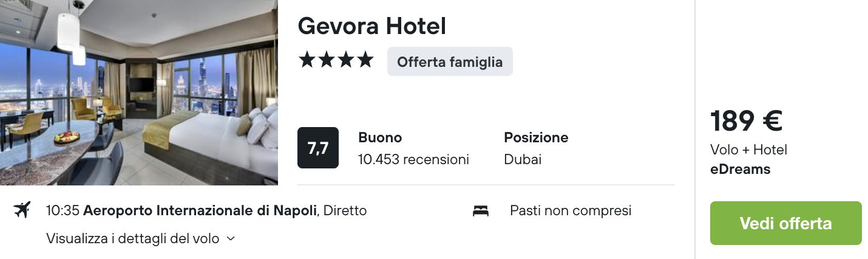Open the Gevora Hotel title link
868x259 pixels.
tap(371, 26)
